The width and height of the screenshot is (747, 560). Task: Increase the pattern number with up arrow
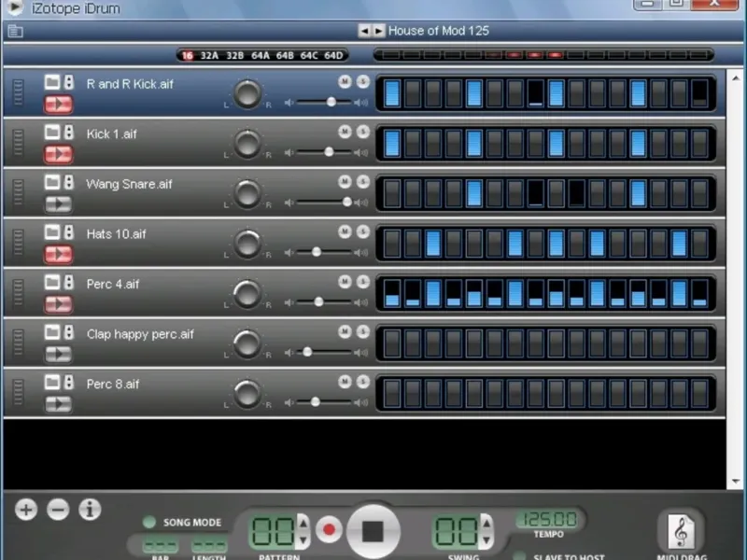pyautogui.click(x=303, y=523)
